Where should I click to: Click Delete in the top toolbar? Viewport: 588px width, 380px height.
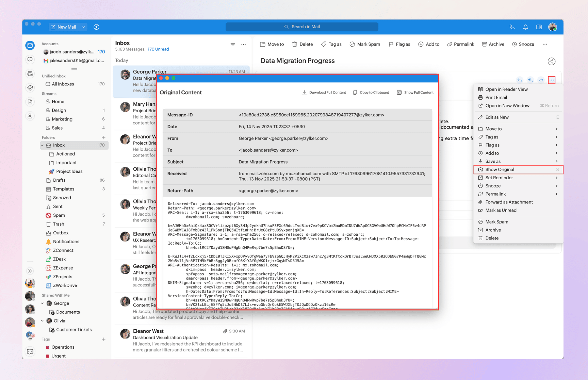pyautogui.click(x=303, y=44)
